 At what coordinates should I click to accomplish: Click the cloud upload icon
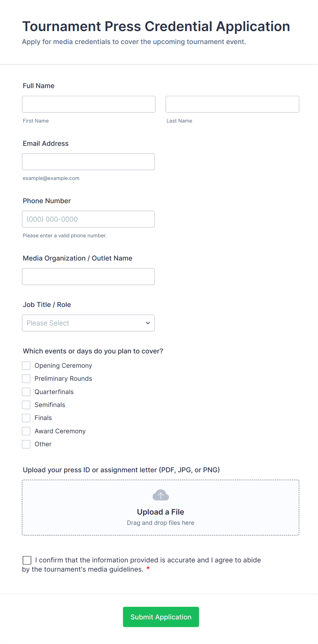tap(160, 495)
